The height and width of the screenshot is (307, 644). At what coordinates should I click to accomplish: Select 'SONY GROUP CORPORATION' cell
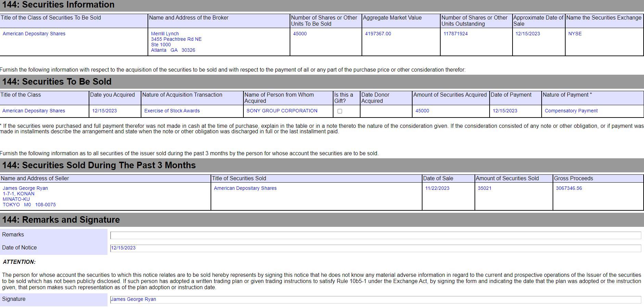click(x=282, y=111)
